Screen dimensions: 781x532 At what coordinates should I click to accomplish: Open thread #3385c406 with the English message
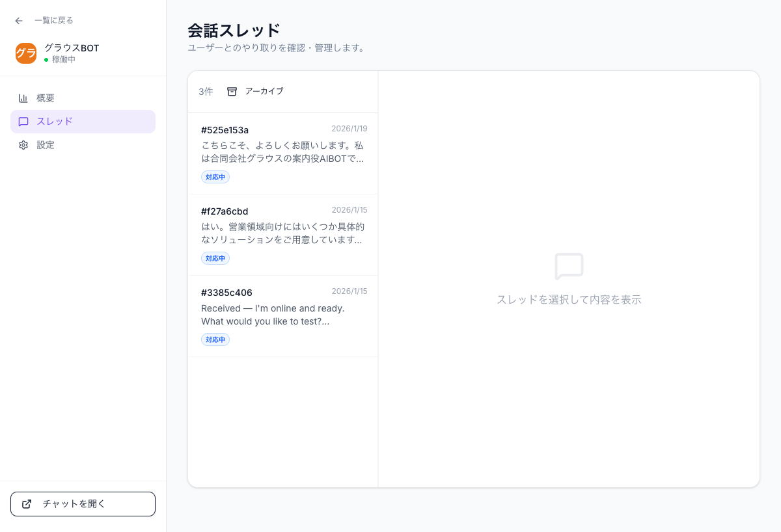pyautogui.click(x=282, y=315)
